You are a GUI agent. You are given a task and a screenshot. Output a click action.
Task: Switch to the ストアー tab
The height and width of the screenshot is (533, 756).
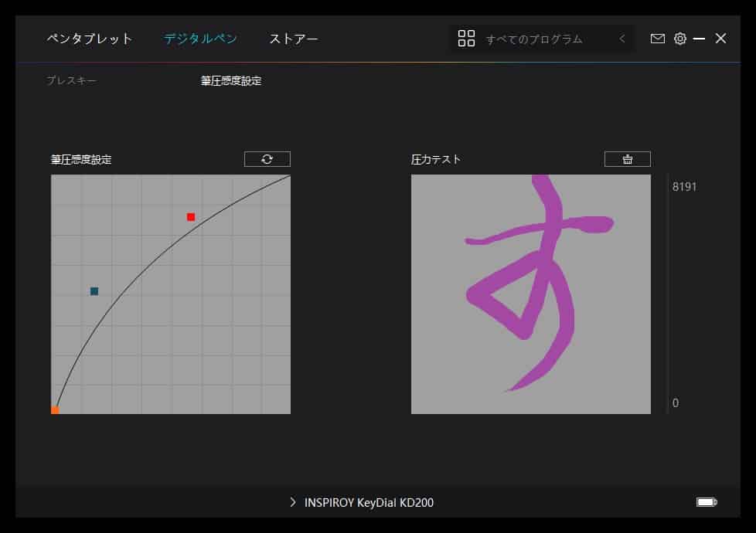tap(294, 39)
